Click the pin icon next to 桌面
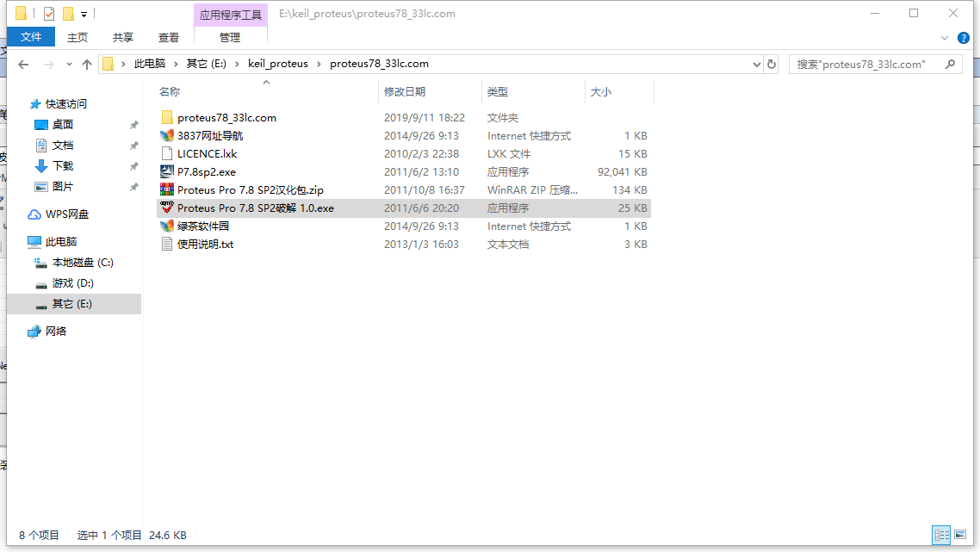Viewport: 980px width, 552px height. [x=133, y=125]
